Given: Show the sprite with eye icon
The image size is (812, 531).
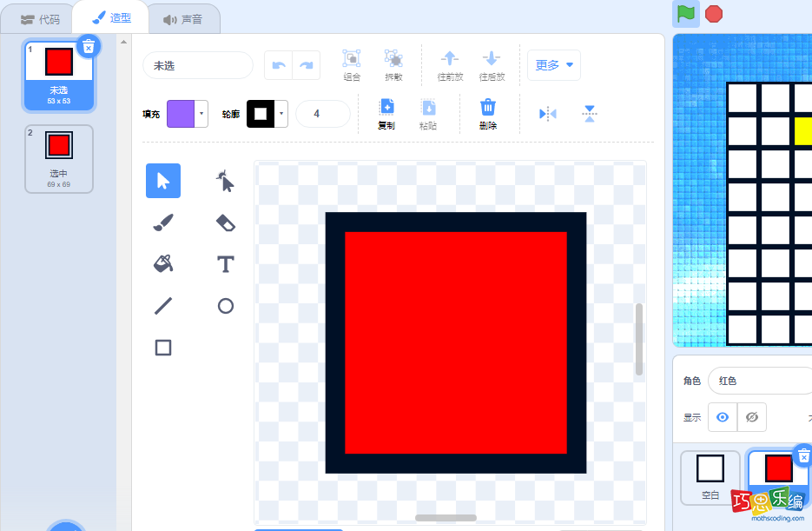Looking at the screenshot, I should pyautogui.click(x=723, y=417).
